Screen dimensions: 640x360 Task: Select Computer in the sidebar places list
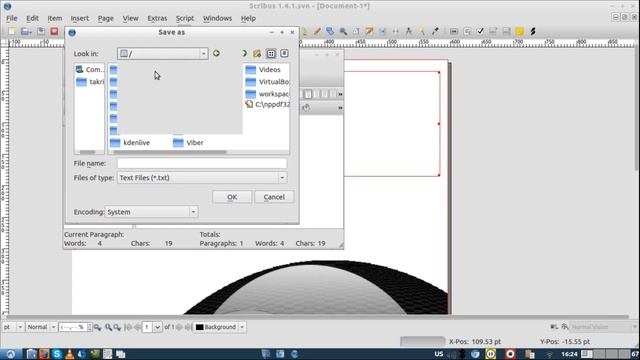(90, 70)
